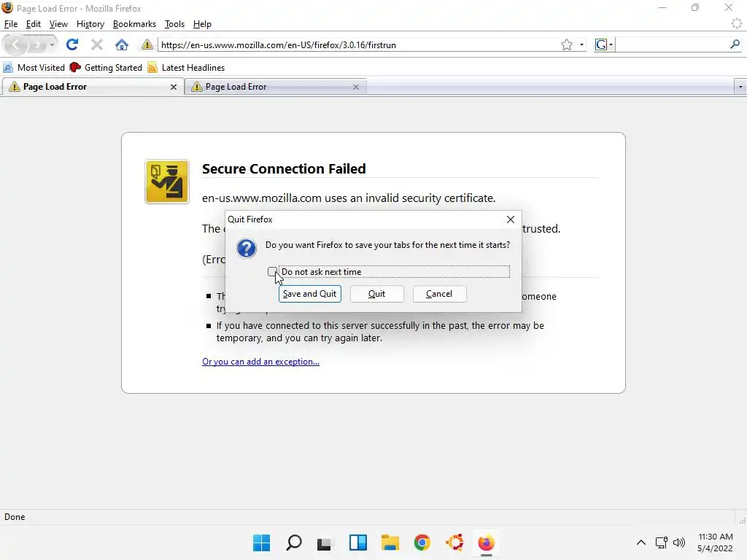Bookmark this page with the star icon
The width and height of the screenshot is (747, 560).
tap(566, 44)
